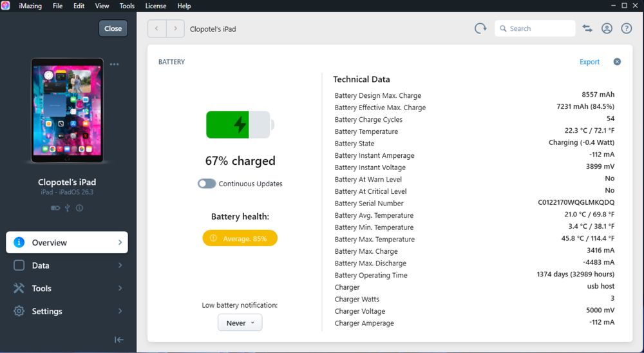Click the device info icon under iPad name

80,208
